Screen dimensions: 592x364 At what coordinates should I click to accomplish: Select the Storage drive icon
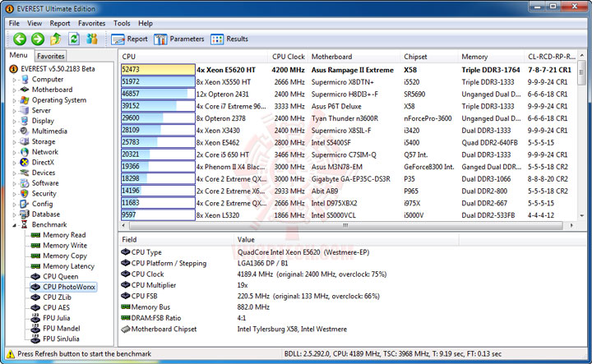(25, 141)
